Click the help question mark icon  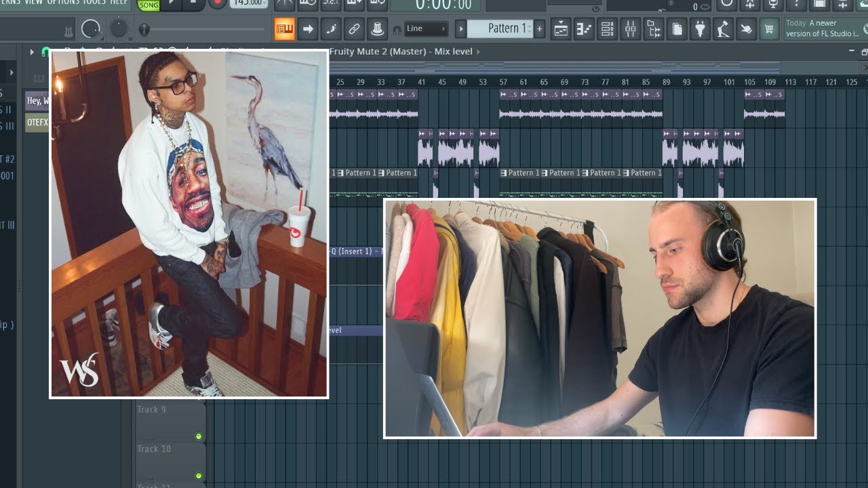796,3
